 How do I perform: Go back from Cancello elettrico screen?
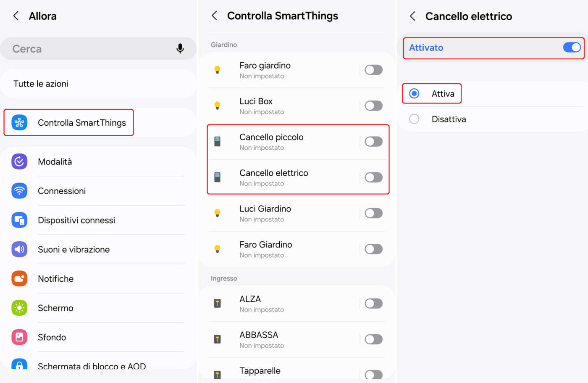413,16
